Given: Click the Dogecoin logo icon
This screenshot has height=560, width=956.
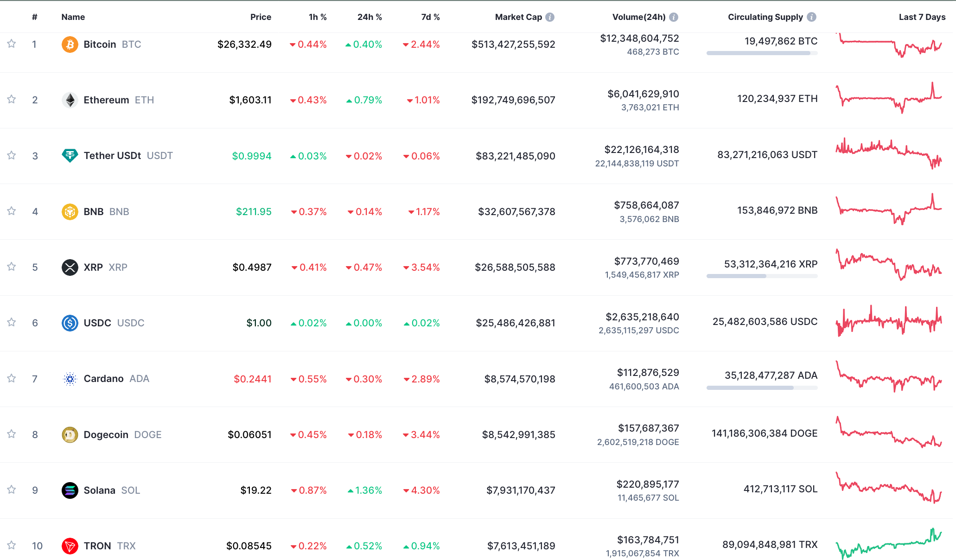Looking at the screenshot, I should pyautogui.click(x=70, y=435).
